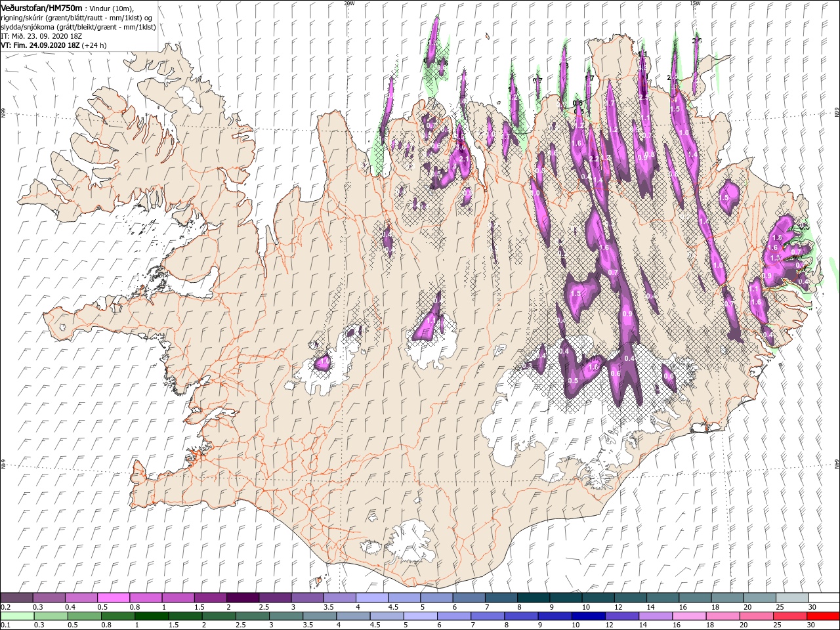The height and width of the screenshot is (630, 840).
Task: Pick pale green rain swatch between 0.1 and 0.3
Action: click(x=16, y=616)
